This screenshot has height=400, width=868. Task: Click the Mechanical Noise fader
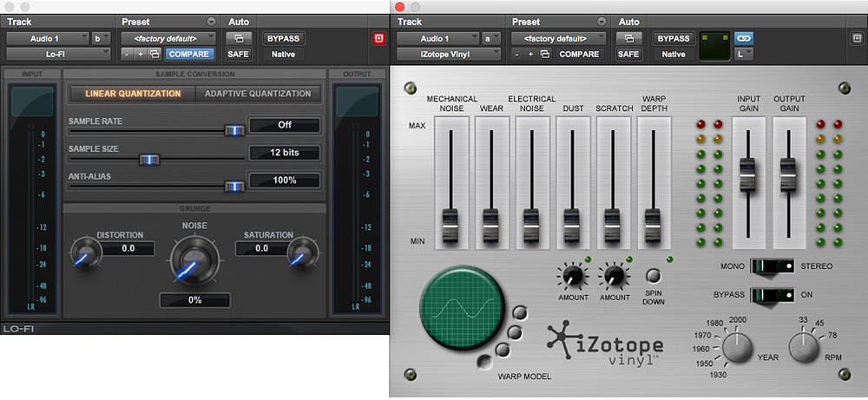point(450,226)
